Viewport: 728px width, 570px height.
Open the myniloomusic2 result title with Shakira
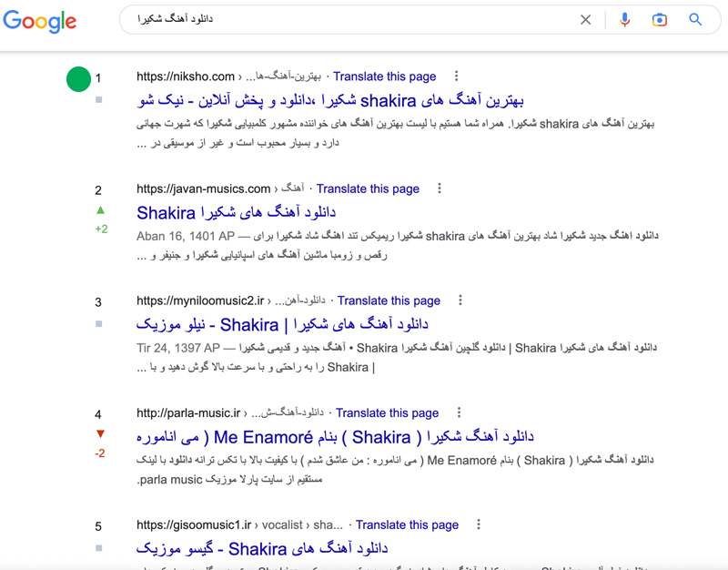(x=282, y=325)
